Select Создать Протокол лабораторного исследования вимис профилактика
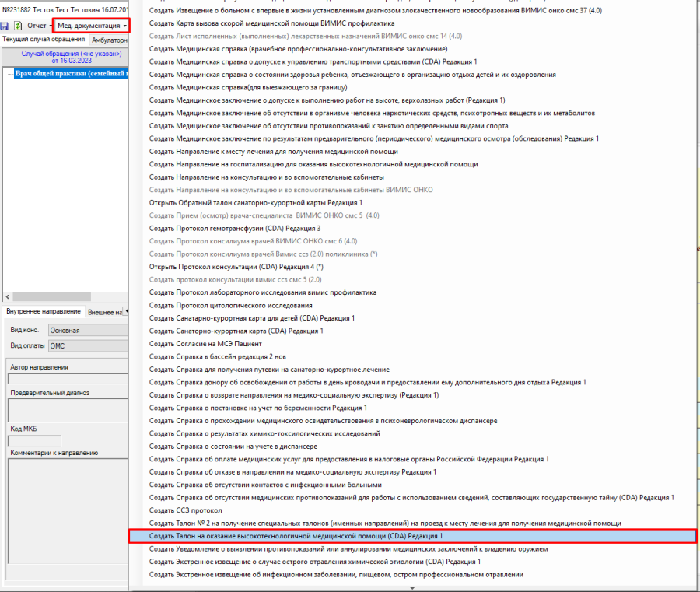Screen dimensions: 700x592 pos(263,292)
